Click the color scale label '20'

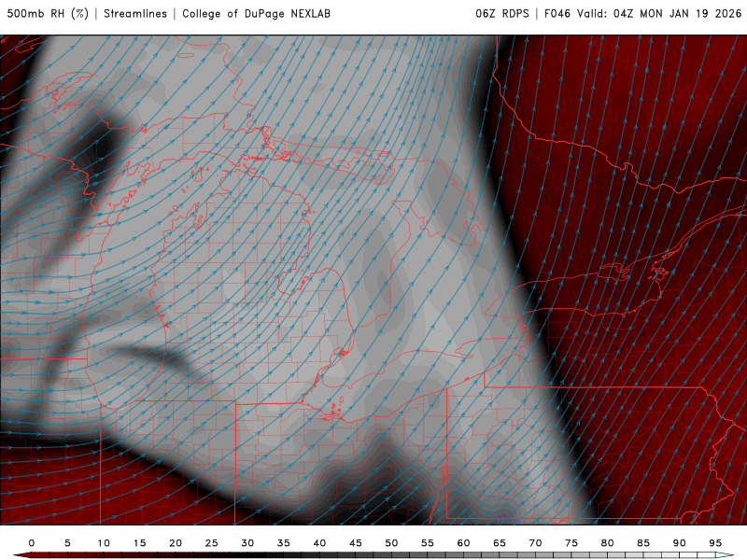tap(176, 543)
